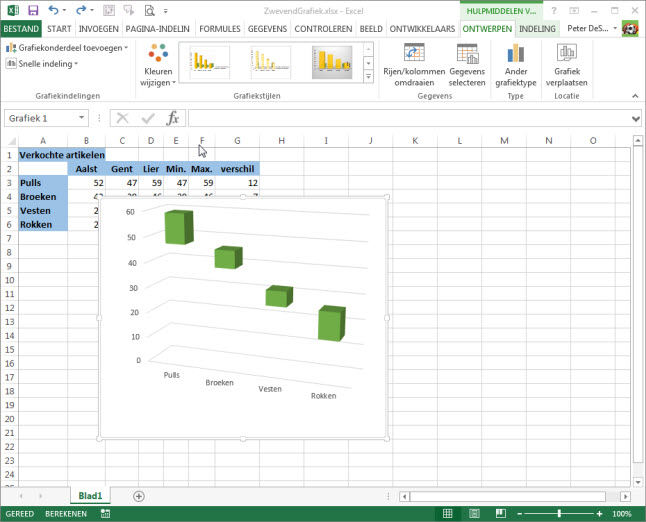The height and width of the screenshot is (522, 646).
Task: Click the Save icon in quick access toolbar
Action: point(33,10)
